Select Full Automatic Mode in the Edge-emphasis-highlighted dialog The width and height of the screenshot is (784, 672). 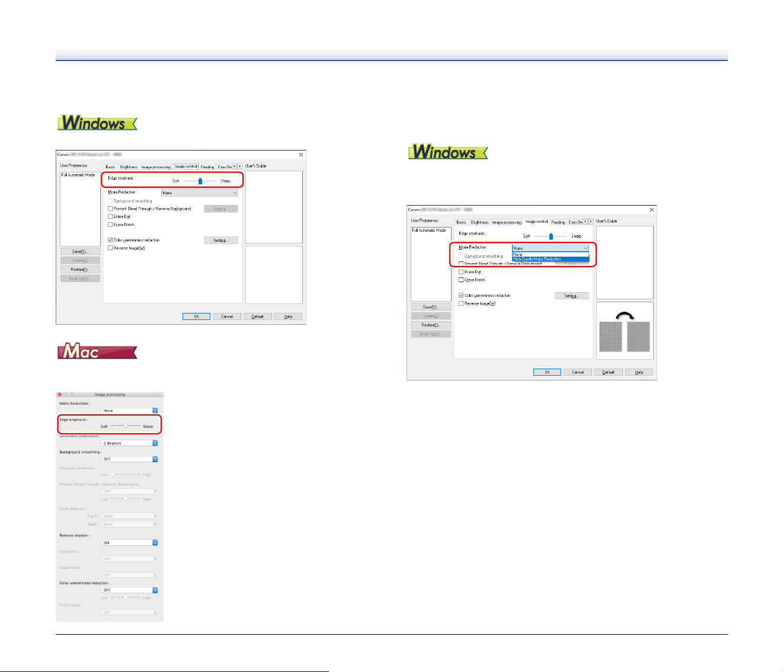[x=78, y=175]
